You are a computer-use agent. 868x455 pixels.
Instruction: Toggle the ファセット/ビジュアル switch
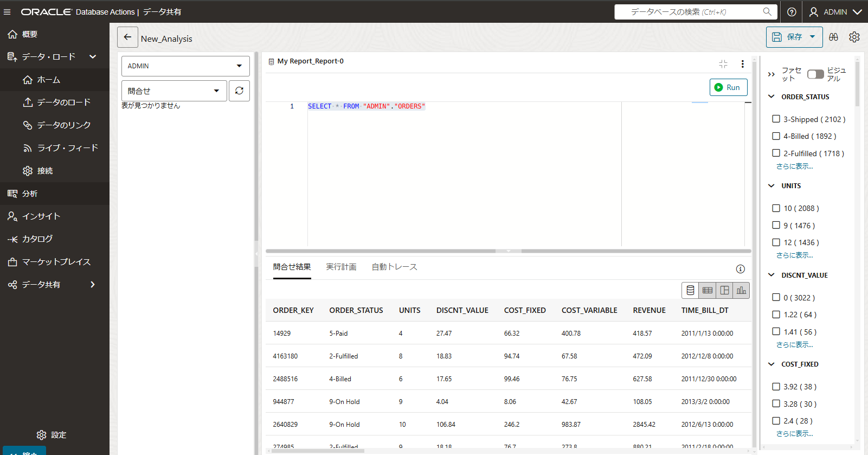click(x=815, y=74)
